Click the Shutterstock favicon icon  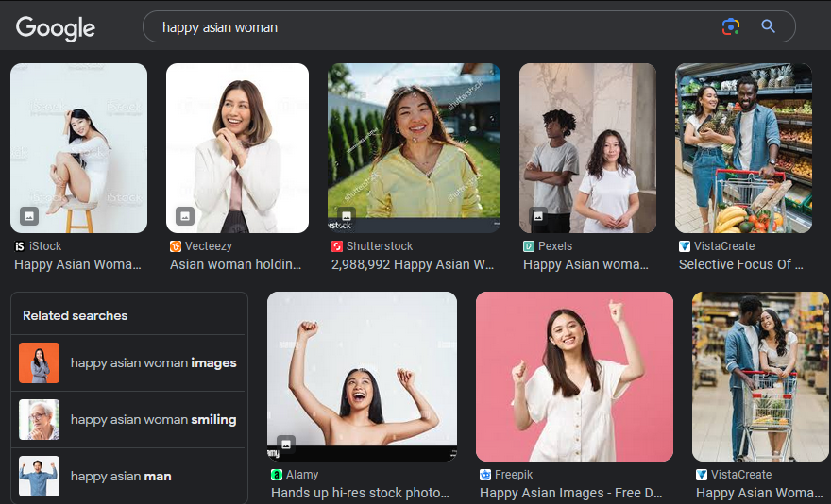pyautogui.click(x=337, y=246)
